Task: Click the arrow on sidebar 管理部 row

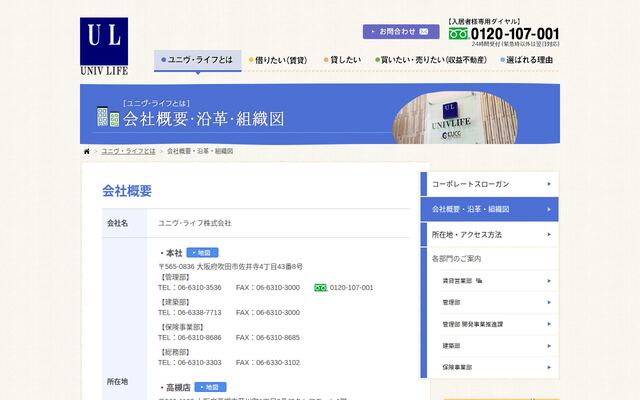Action: tap(549, 302)
